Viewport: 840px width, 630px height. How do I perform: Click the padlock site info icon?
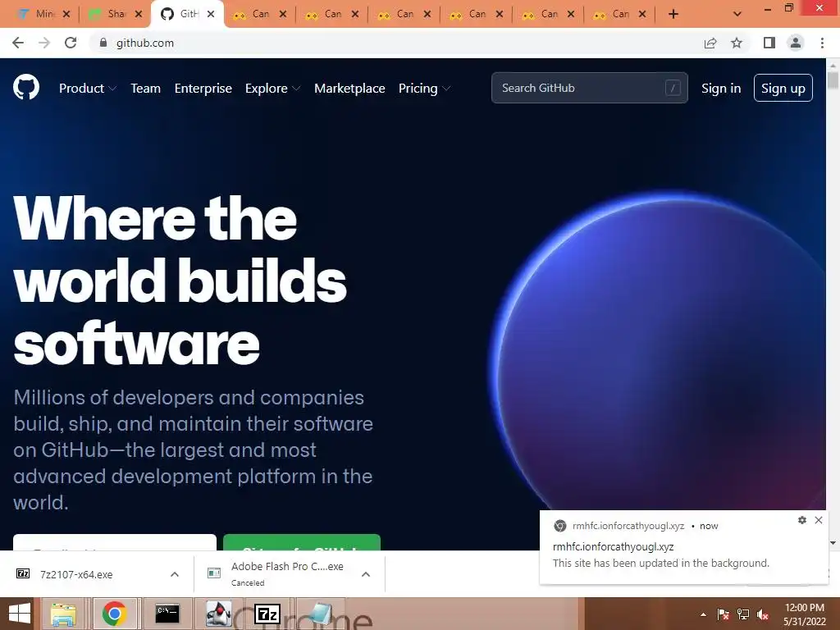tap(103, 43)
